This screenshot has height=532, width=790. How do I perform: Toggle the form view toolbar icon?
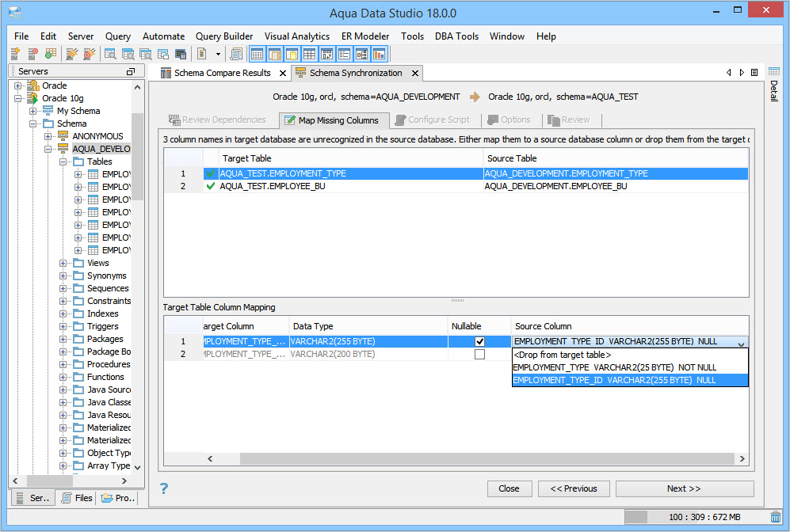(x=345, y=54)
